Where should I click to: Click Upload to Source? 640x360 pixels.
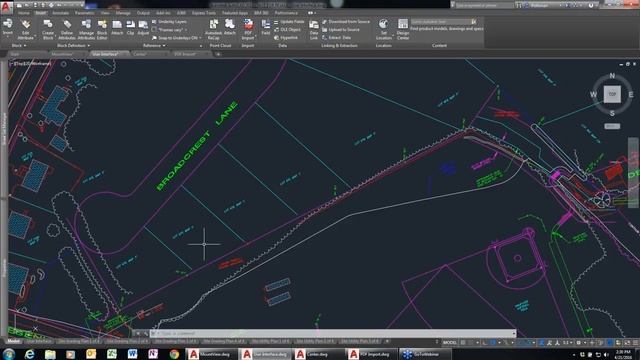coord(341,29)
